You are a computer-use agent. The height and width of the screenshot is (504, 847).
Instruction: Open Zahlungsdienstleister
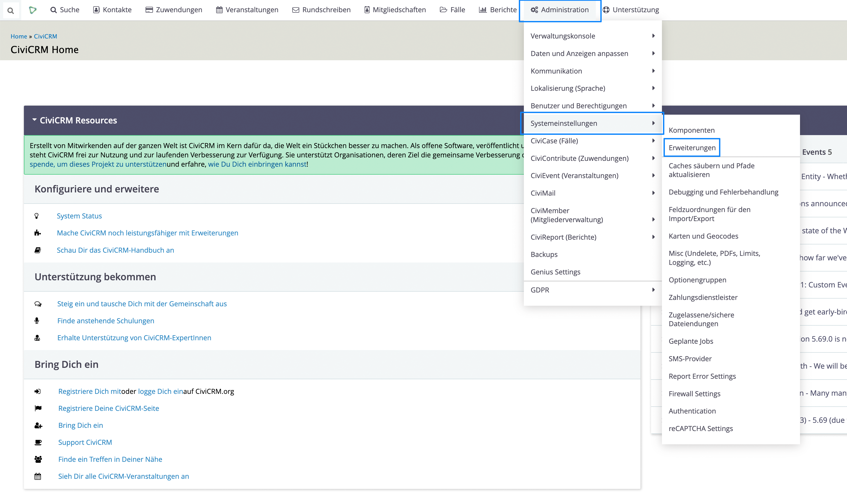pyautogui.click(x=730, y=298)
